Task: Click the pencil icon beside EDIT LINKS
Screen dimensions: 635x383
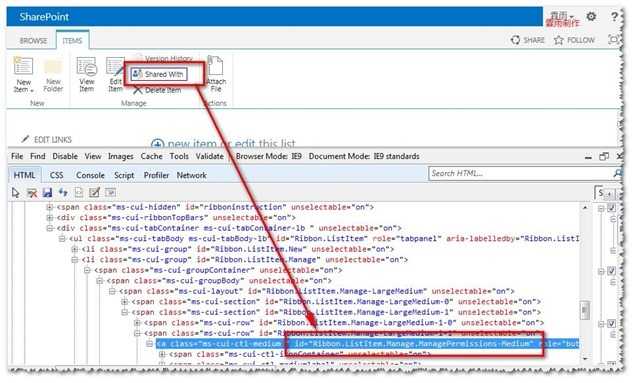Action: [x=25, y=139]
